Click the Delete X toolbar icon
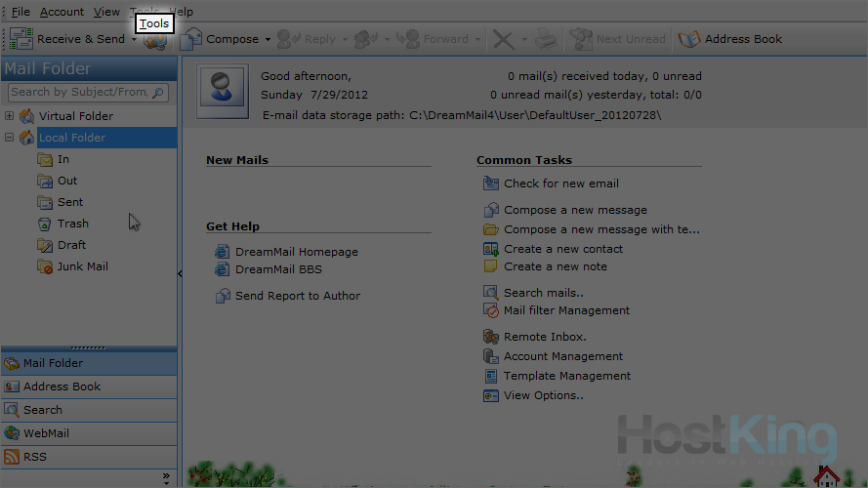 point(503,39)
